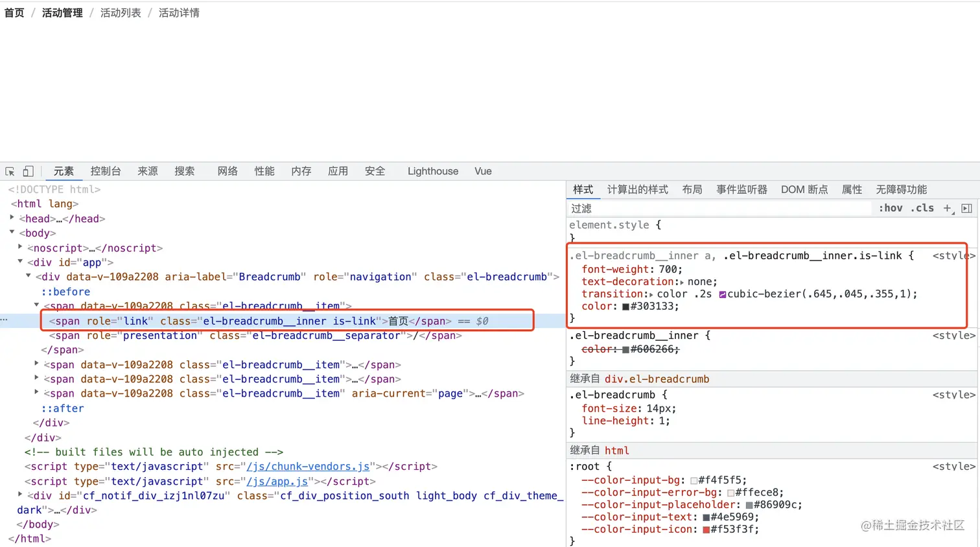Toggle the device toolbar icon
The width and height of the screenshot is (980, 547).
pos(28,172)
